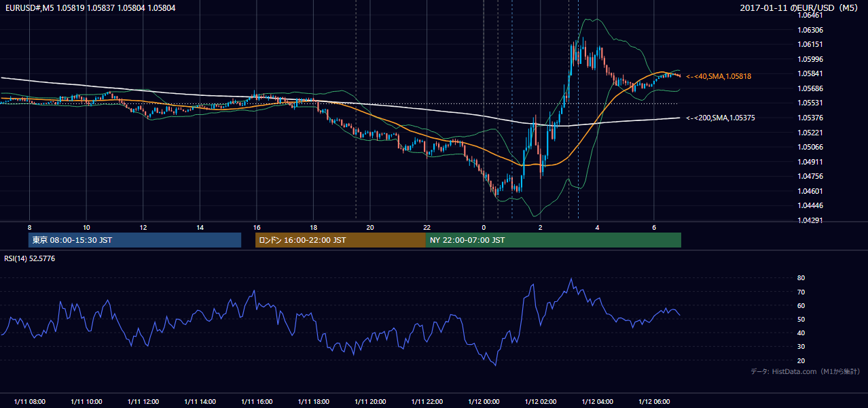Click the 1/11 14:00 date label
Image resolution: width=868 pixels, height=408 pixels.
coord(200,401)
